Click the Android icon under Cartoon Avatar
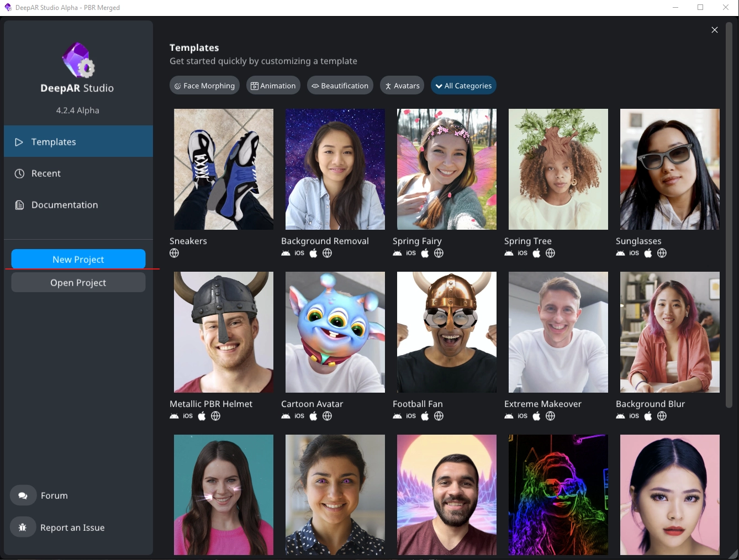Viewport: 739px width, 560px height. tap(286, 416)
